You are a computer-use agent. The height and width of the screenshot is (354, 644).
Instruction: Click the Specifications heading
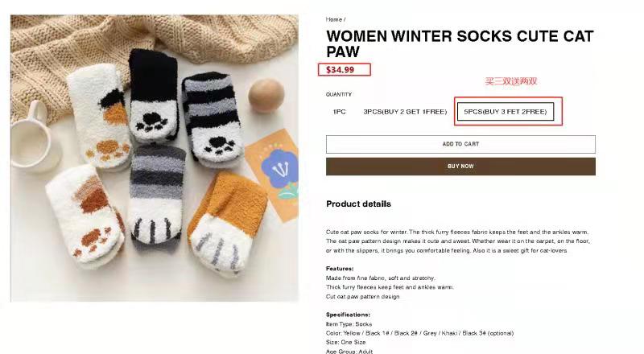pos(348,315)
